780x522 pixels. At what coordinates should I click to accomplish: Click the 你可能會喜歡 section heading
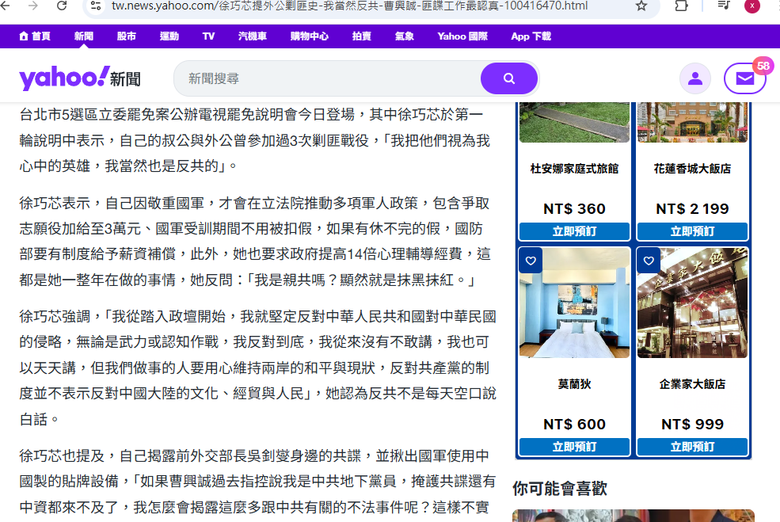coord(560,488)
